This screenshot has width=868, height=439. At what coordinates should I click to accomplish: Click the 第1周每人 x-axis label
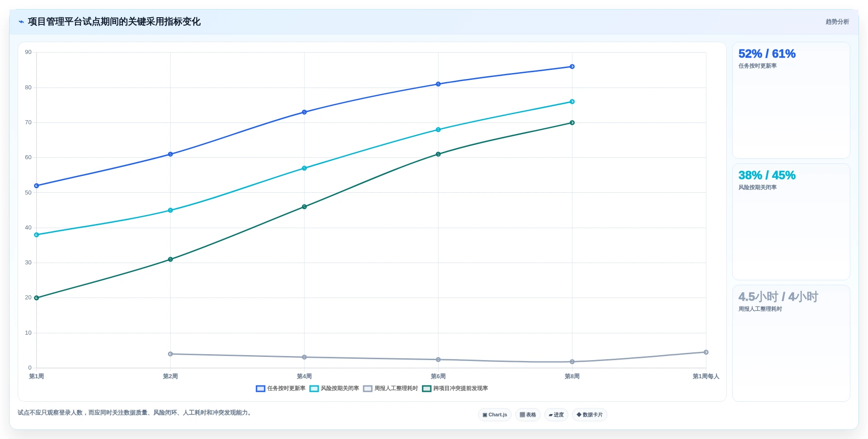[x=706, y=376]
